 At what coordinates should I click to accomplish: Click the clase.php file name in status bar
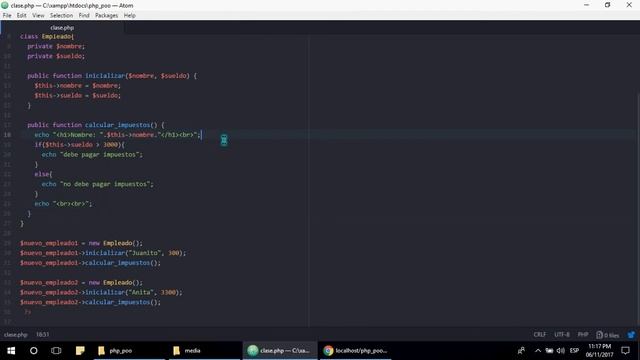[x=16, y=335]
